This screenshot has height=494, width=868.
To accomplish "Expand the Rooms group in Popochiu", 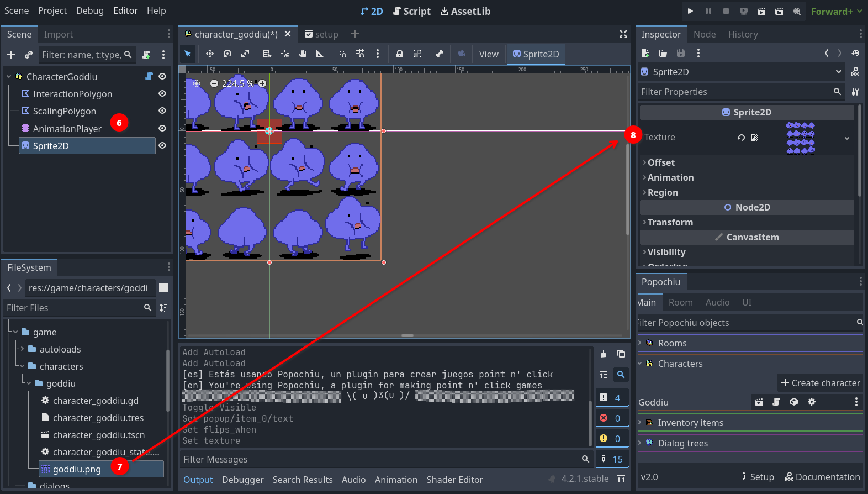I will 640,343.
